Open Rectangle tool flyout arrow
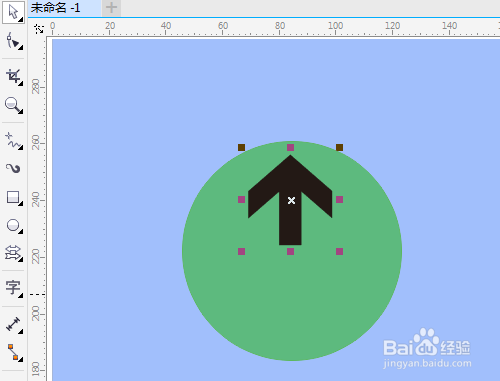The height and width of the screenshot is (381, 500). (21, 204)
